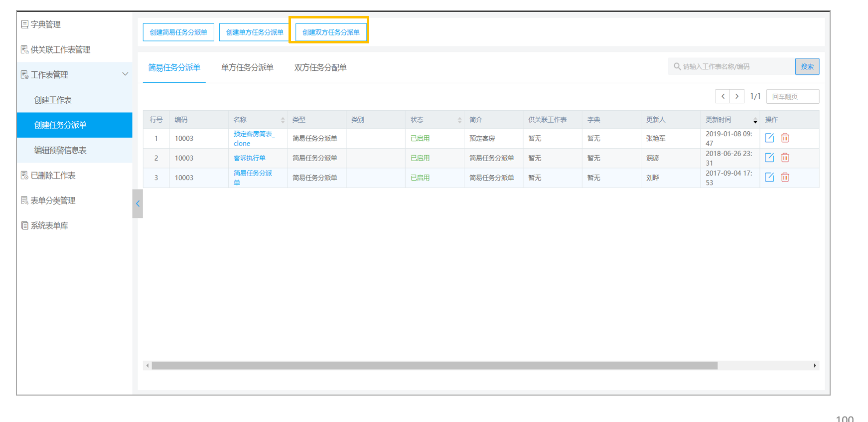Image resolution: width=868 pixels, height=422 pixels.
Task: Open 工作表管理 sidebar menu
Action: 75,74
